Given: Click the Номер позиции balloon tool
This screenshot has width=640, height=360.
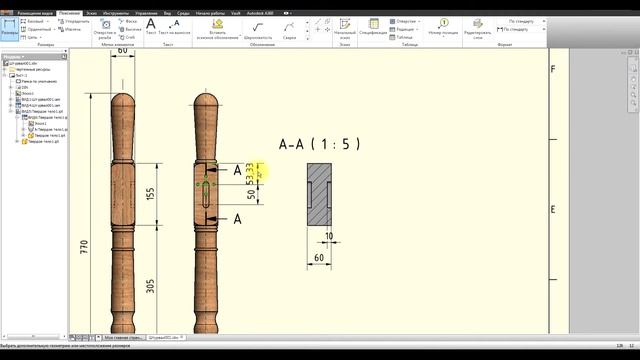Looking at the screenshot, I should (443, 27).
